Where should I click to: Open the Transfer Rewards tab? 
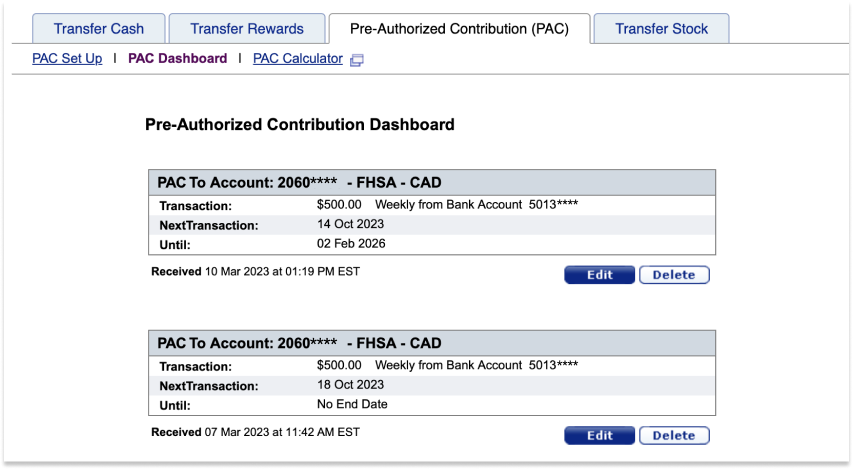tap(247, 29)
